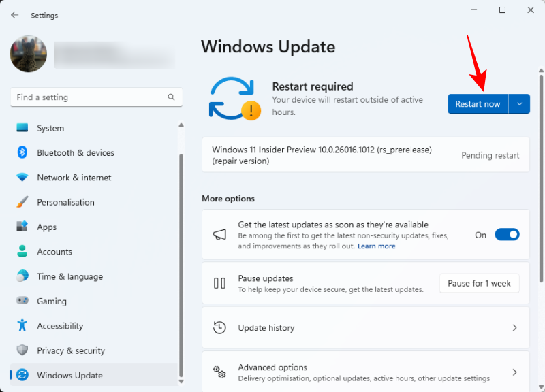Expand the Restart now dropdown arrow
This screenshot has width=545, height=392.
[519, 104]
